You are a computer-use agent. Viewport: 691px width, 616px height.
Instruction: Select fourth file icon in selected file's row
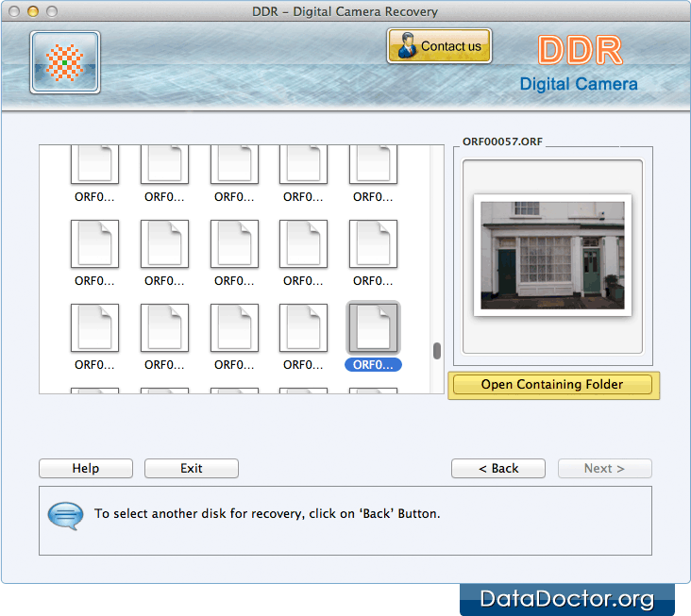pos(303,327)
